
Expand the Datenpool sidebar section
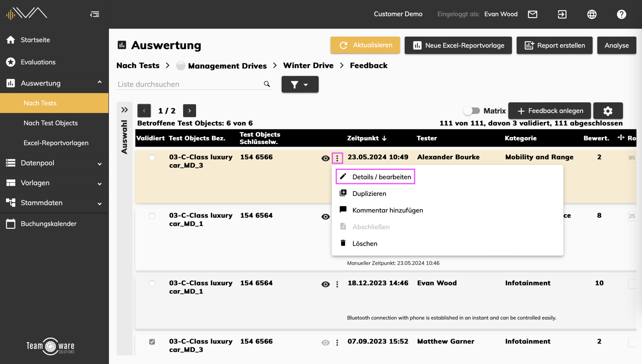point(100,164)
